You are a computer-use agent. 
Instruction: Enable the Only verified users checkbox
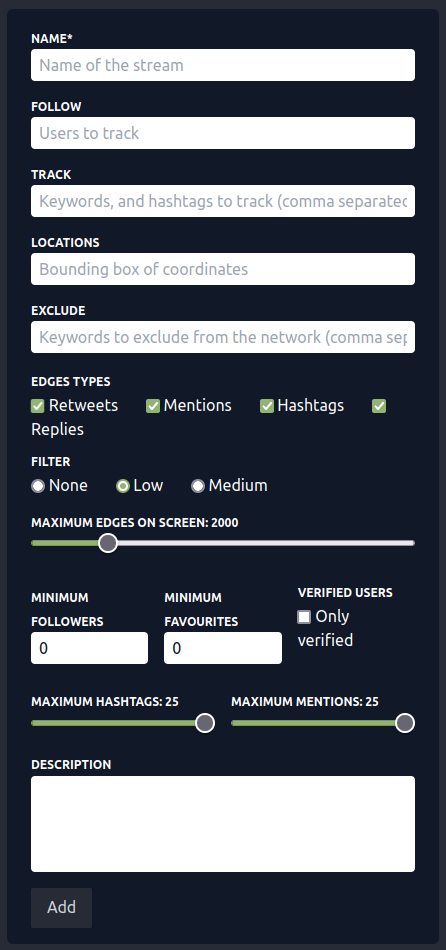[304, 617]
